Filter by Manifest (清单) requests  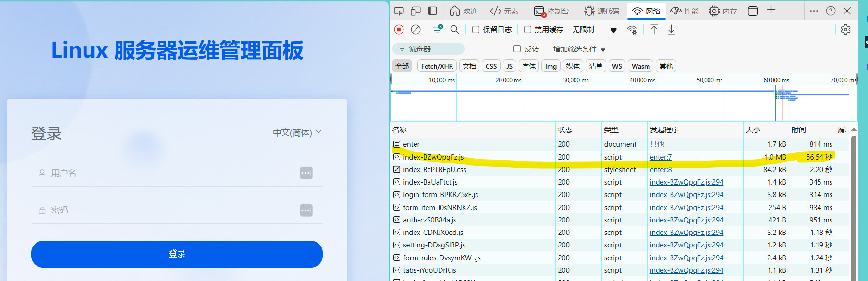point(596,66)
